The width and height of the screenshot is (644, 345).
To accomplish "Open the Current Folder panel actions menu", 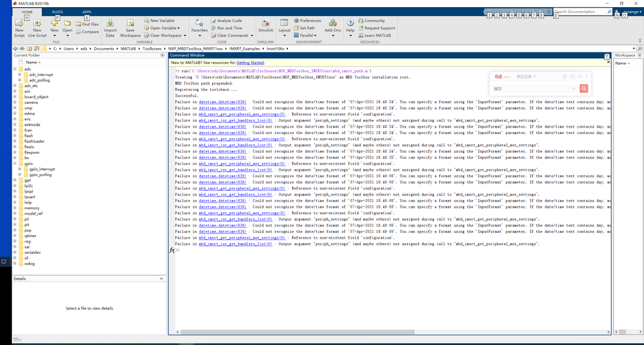I will [x=162, y=55].
